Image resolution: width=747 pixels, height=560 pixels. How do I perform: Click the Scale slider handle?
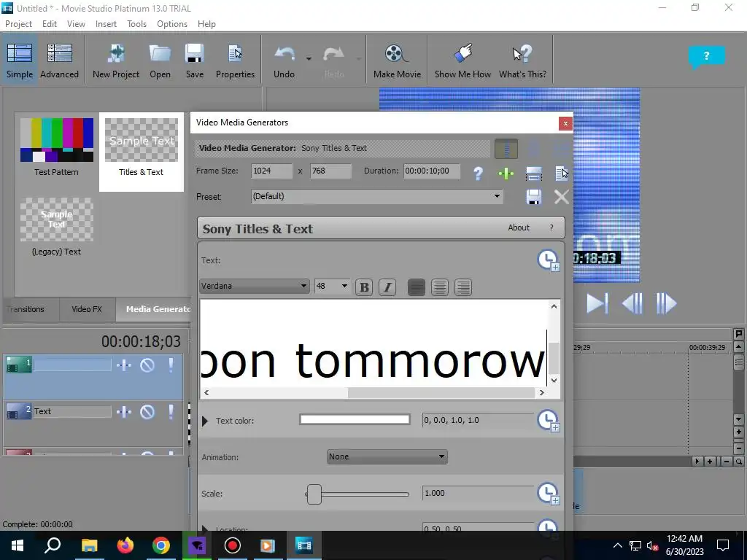click(x=314, y=494)
